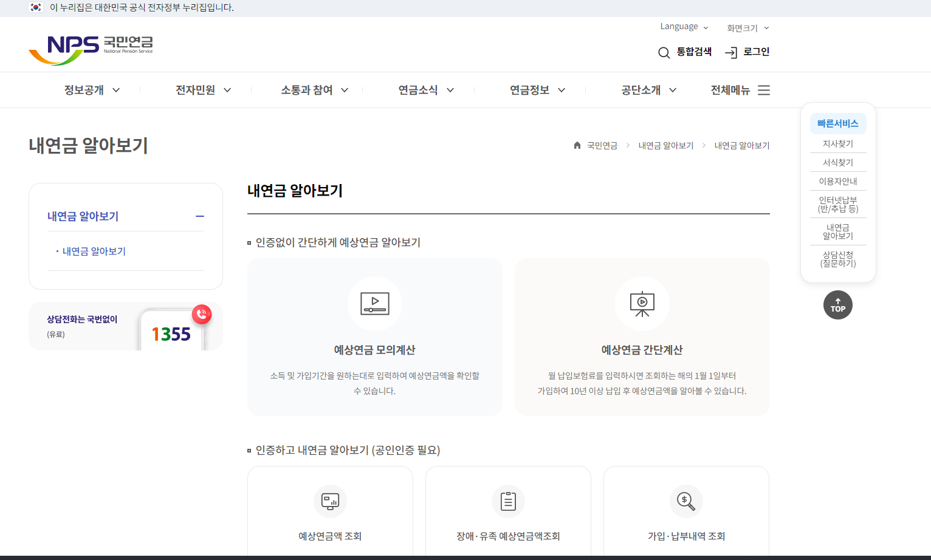Click the magnifier icon above 가입·납부내역 조회
931x560 pixels.
tap(686, 501)
